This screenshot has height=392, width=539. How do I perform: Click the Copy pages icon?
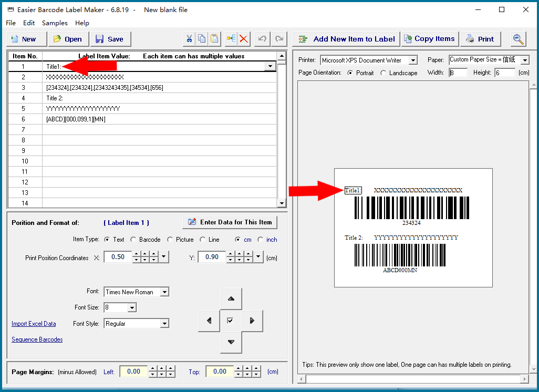(x=202, y=39)
